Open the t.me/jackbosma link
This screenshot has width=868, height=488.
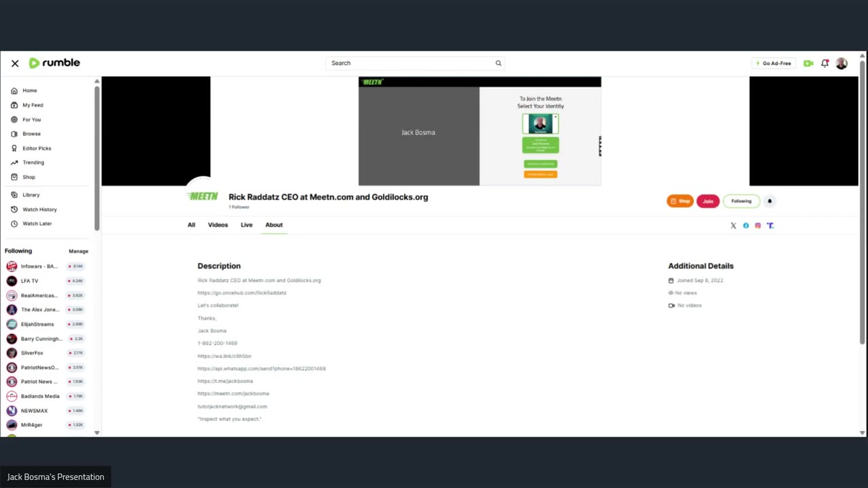click(225, 381)
